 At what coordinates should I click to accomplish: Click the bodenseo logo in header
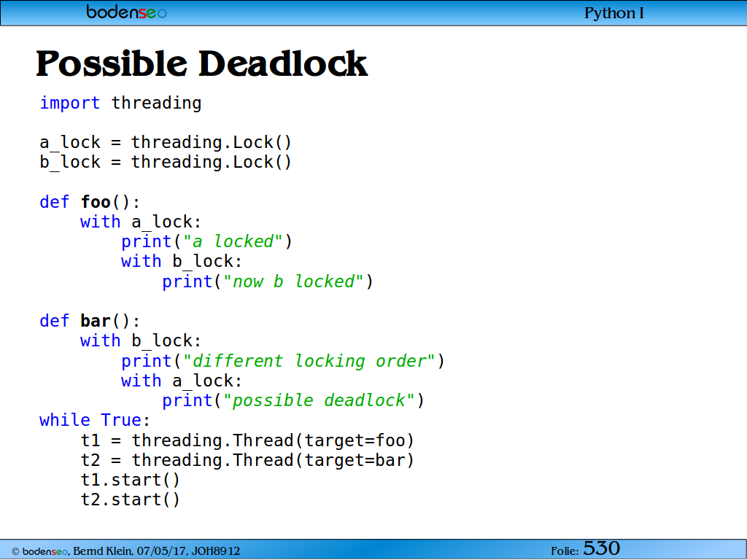point(127,12)
